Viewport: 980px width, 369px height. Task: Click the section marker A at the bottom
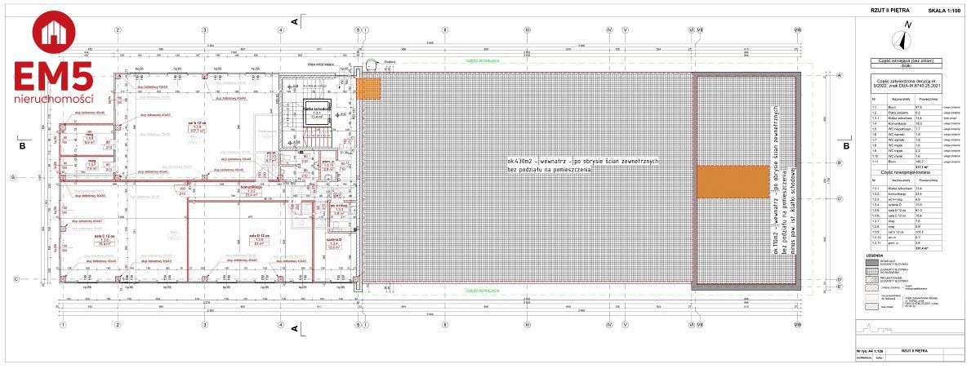(x=293, y=327)
